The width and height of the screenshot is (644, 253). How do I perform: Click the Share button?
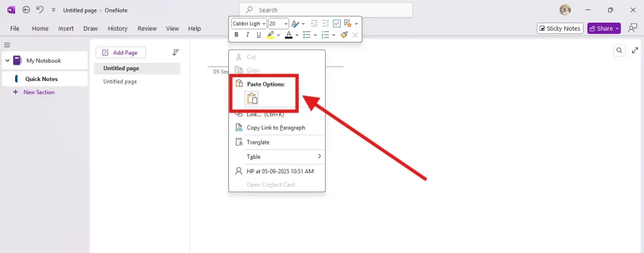[x=604, y=28]
